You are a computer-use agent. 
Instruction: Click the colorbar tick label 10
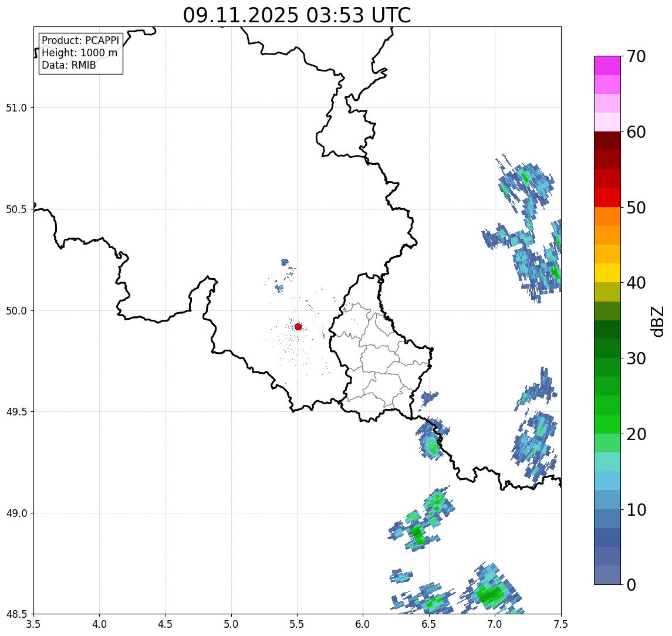(636, 510)
